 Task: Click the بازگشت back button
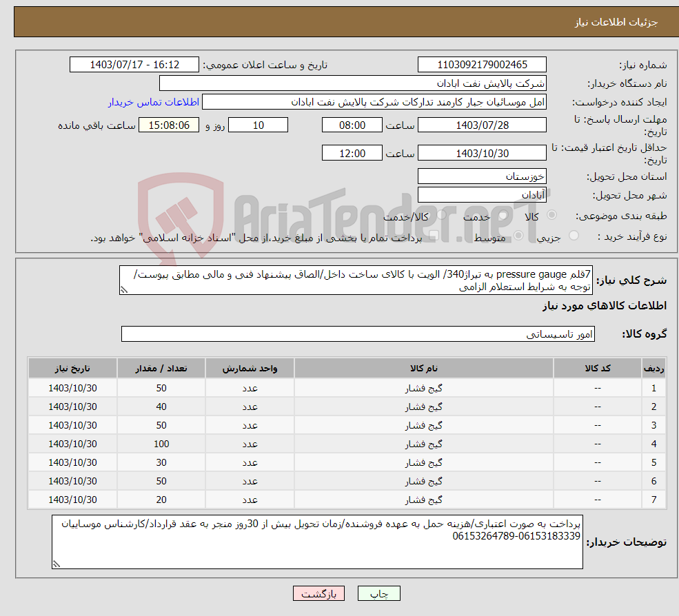pos(318,593)
